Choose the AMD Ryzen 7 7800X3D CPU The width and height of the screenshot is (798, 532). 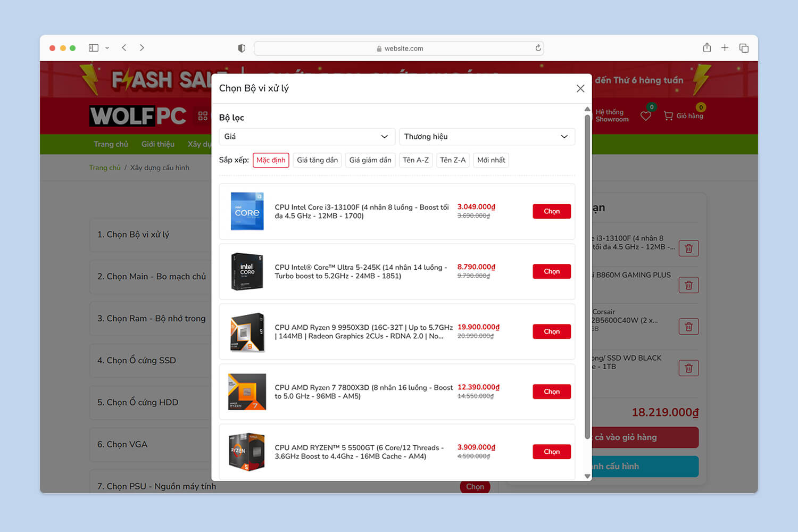[x=552, y=392]
